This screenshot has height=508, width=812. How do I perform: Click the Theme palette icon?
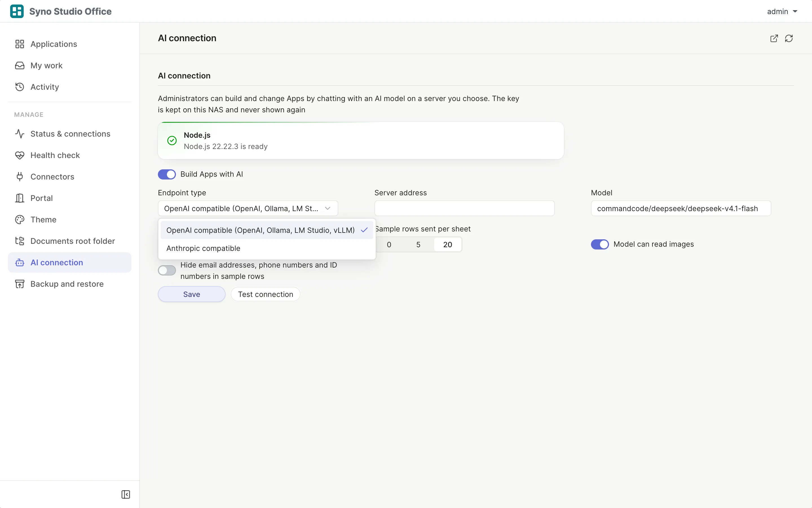[20, 220]
